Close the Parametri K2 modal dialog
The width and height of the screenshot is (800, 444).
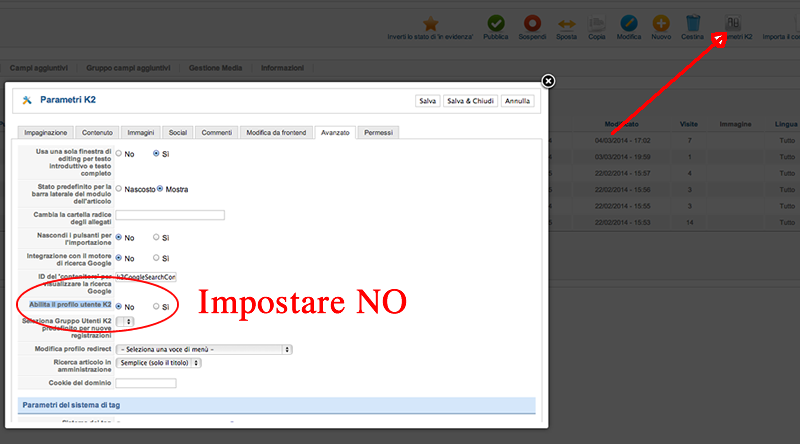click(548, 81)
